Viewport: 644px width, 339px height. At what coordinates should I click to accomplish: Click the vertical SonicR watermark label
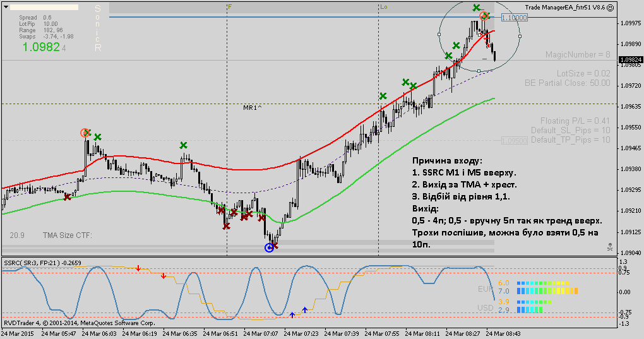pos(98,28)
